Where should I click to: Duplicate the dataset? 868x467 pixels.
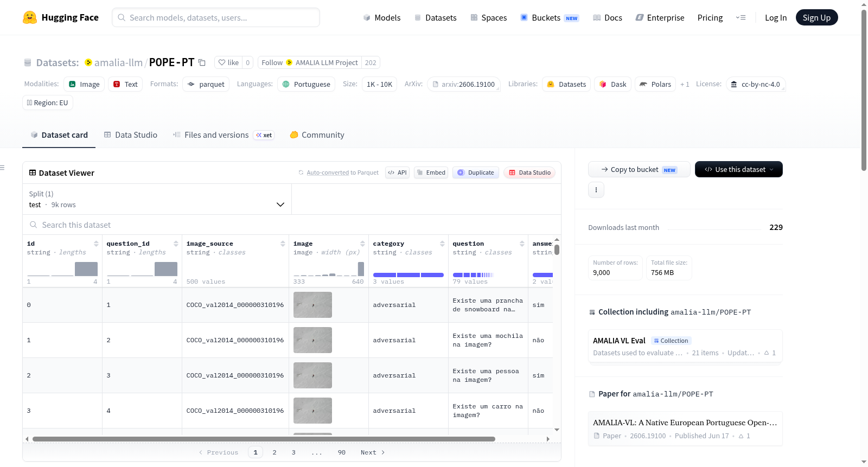[x=476, y=172]
